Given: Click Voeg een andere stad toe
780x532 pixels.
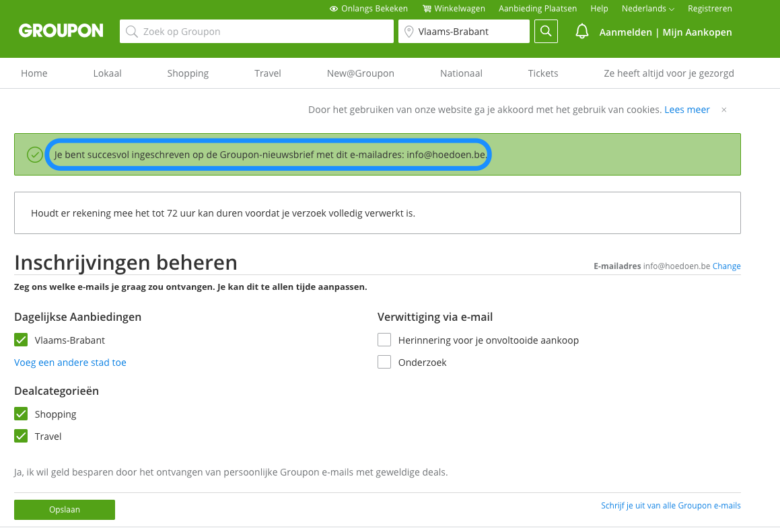Looking at the screenshot, I should tap(70, 363).
